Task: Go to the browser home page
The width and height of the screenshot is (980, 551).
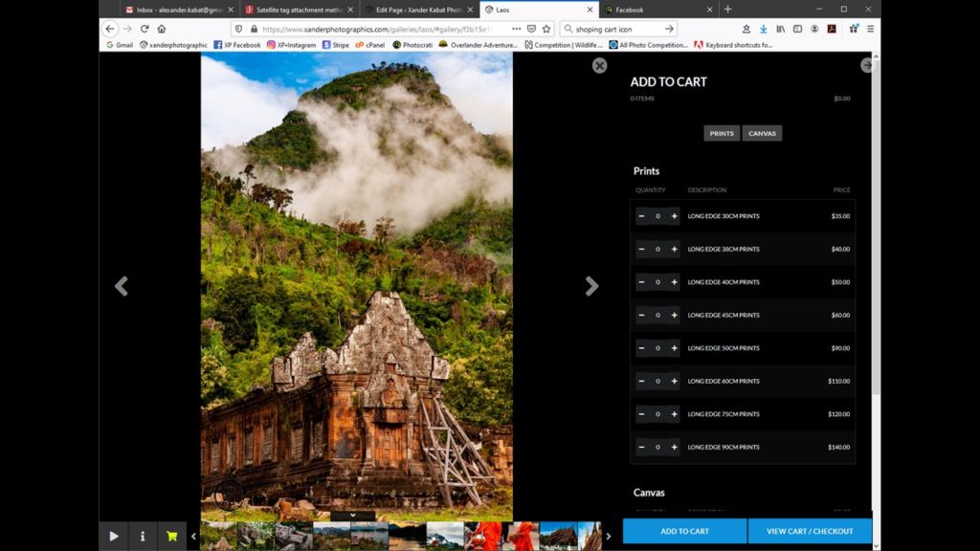Action: [x=161, y=29]
